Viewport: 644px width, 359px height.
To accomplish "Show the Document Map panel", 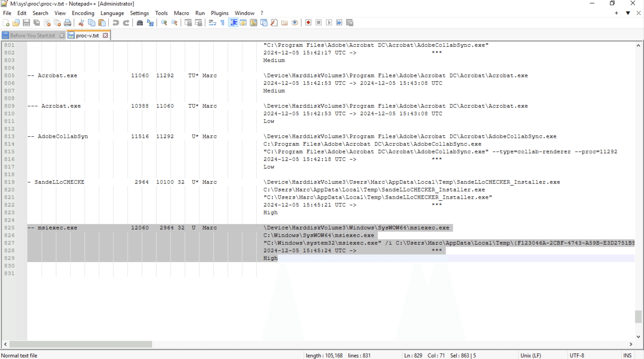I will pos(253,23).
